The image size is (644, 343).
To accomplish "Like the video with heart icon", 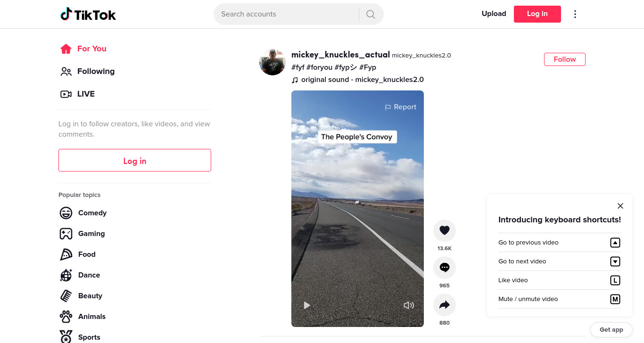I will click(445, 230).
